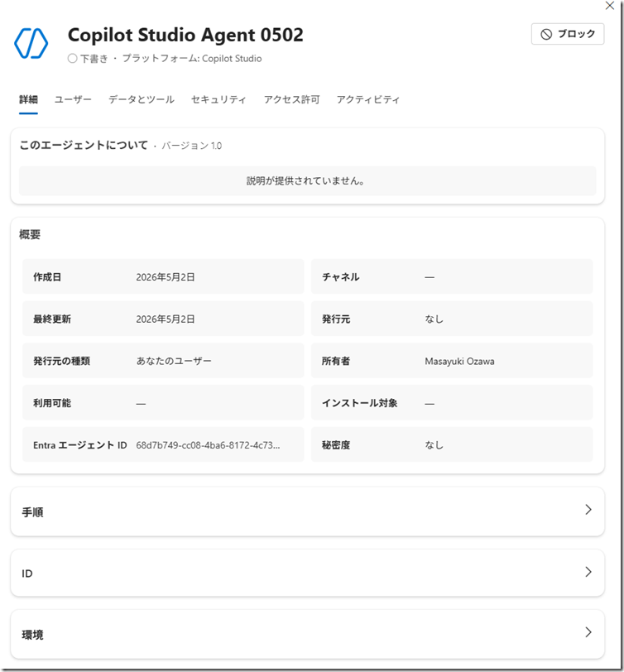The height and width of the screenshot is (672, 624).
Task: Click the ブロック button
Action: point(568,34)
